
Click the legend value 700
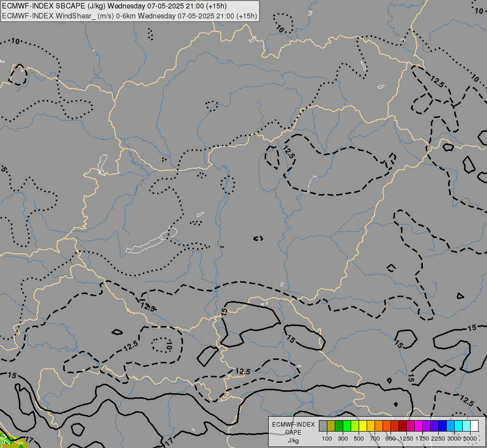pyautogui.click(x=375, y=439)
